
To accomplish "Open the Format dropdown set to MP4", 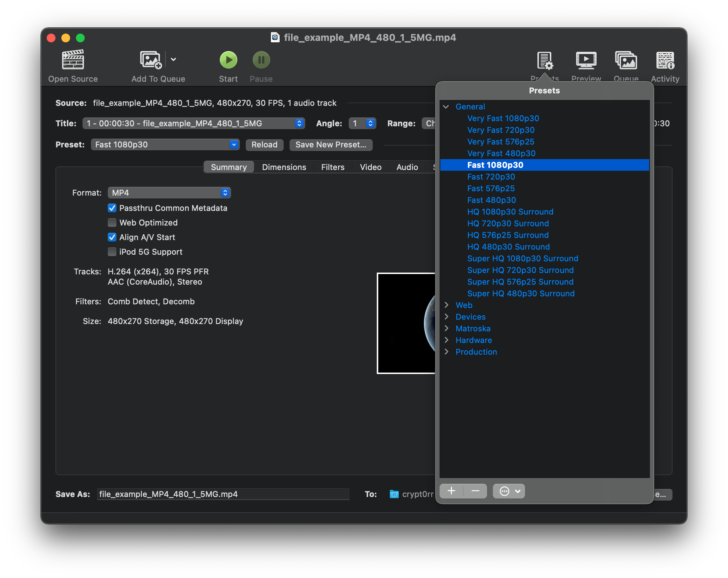I will 169,193.
